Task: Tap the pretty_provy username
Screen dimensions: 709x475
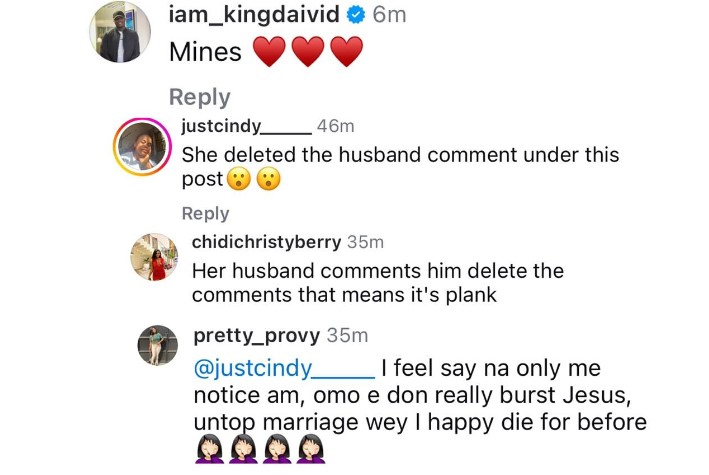Action: (256, 334)
